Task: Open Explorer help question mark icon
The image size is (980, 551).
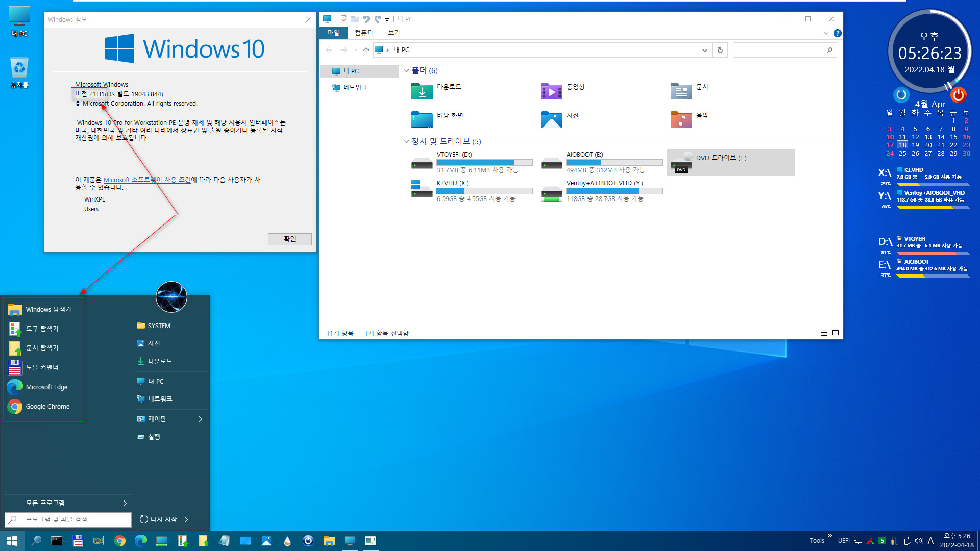Action: pyautogui.click(x=837, y=33)
